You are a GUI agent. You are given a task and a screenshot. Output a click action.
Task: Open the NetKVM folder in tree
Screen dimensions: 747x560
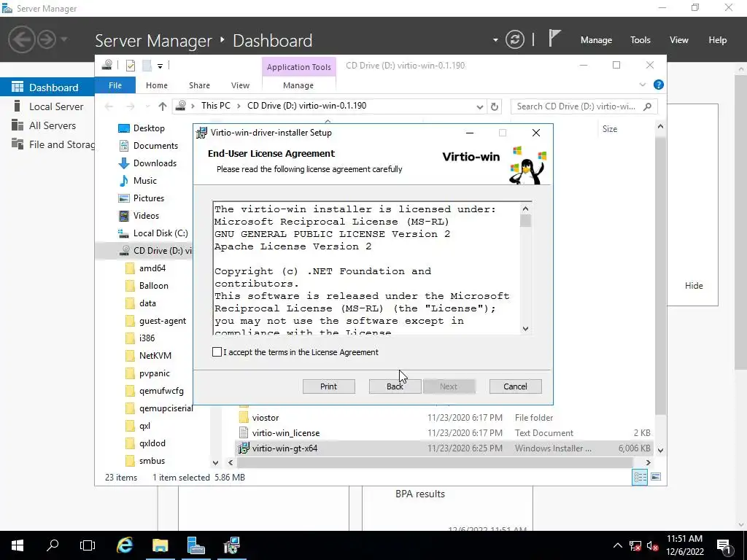(155, 356)
